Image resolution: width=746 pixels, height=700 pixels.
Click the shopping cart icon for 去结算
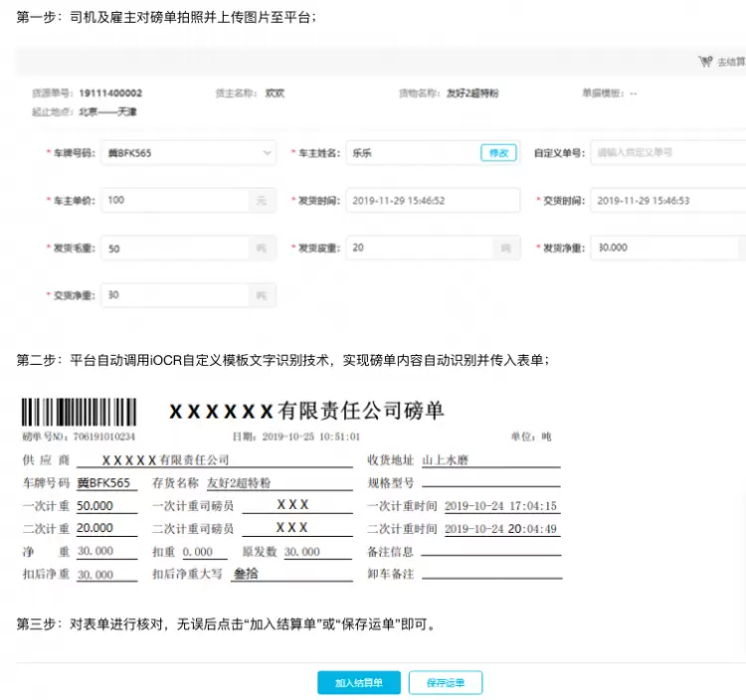pyautogui.click(x=705, y=61)
